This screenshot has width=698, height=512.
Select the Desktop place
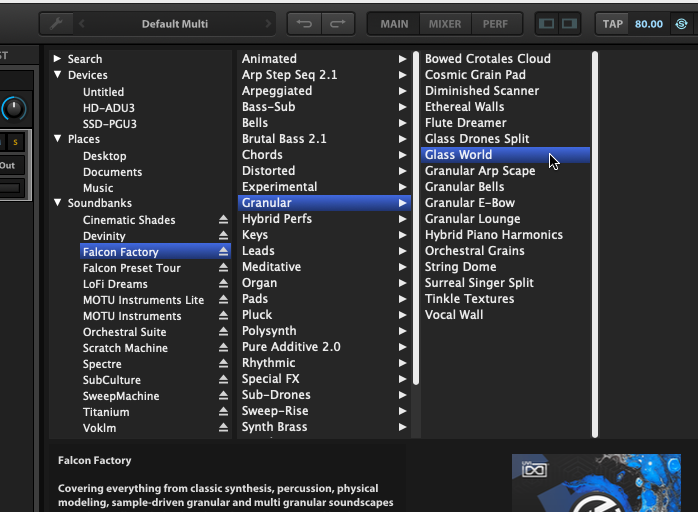pyautogui.click(x=105, y=156)
